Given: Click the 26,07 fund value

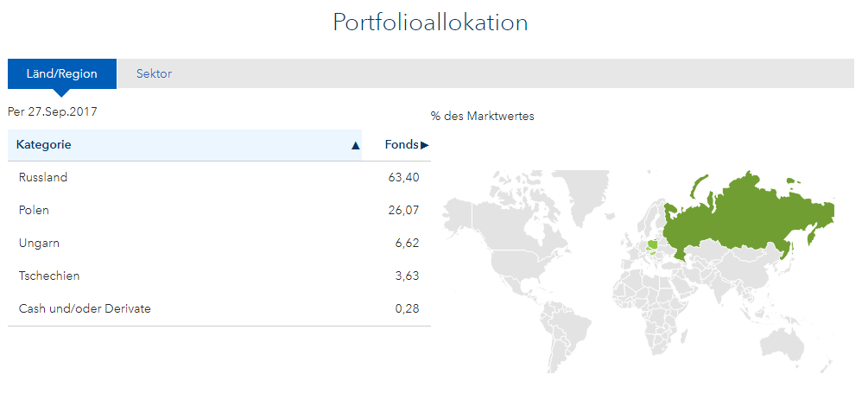Looking at the screenshot, I should click(404, 211).
